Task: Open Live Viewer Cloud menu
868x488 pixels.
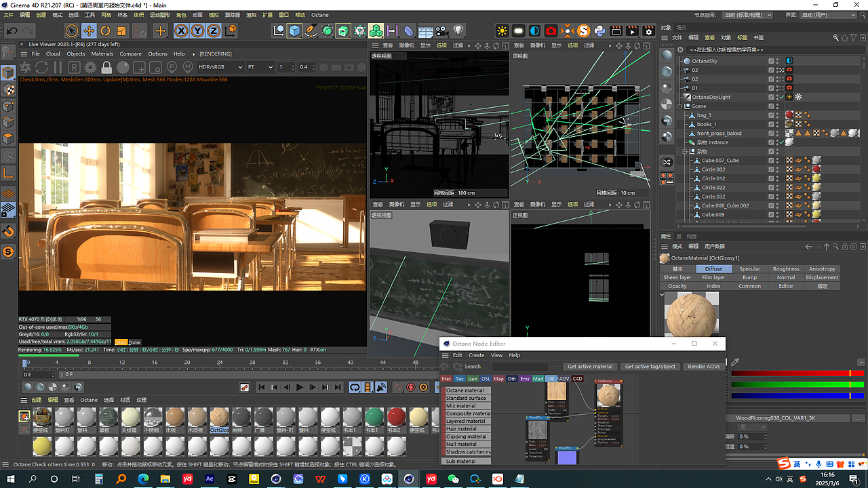Action: coord(53,54)
